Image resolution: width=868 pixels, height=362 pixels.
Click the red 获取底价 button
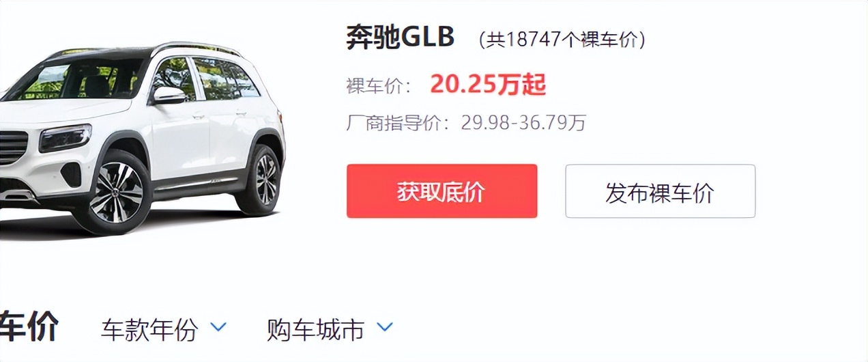pyautogui.click(x=442, y=191)
